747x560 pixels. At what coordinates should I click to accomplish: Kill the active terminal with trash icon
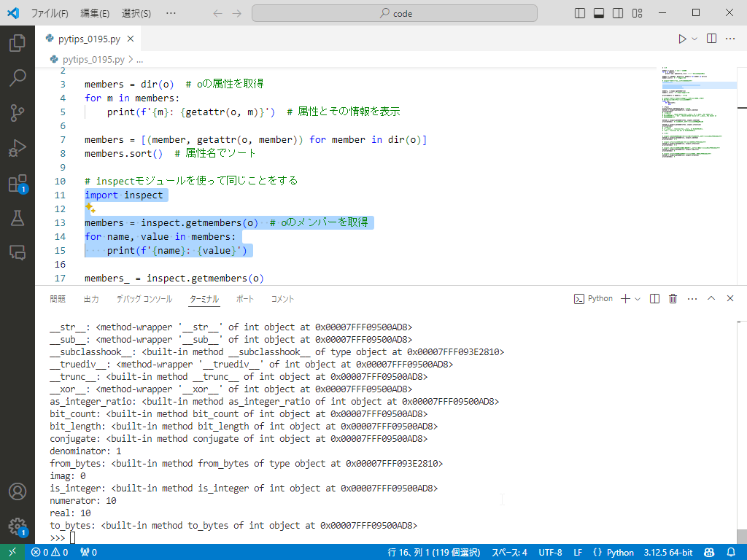click(x=673, y=298)
